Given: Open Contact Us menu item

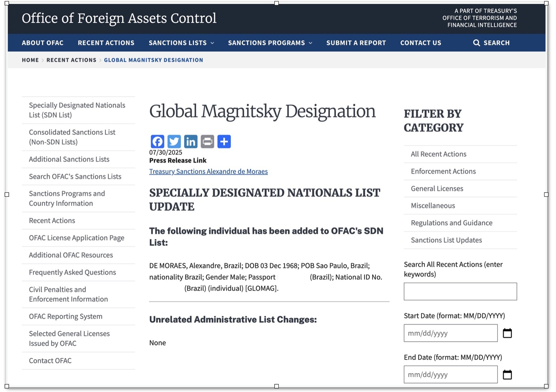Looking at the screenshot, I should [421, 43].
